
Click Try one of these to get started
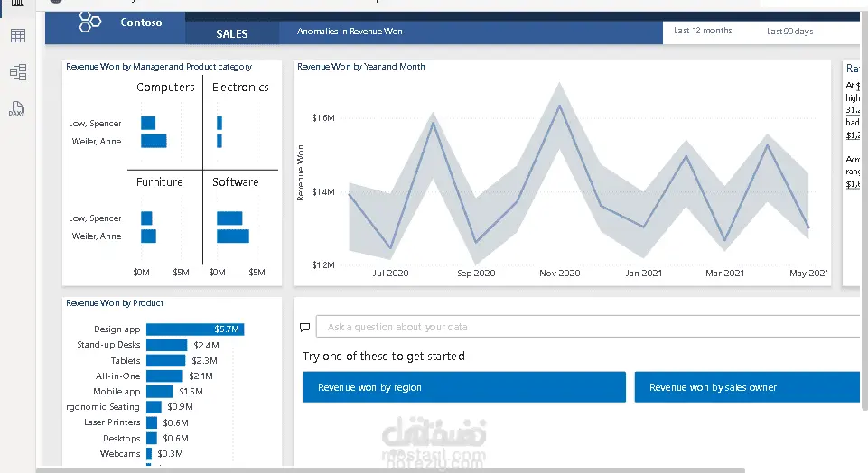384,357
